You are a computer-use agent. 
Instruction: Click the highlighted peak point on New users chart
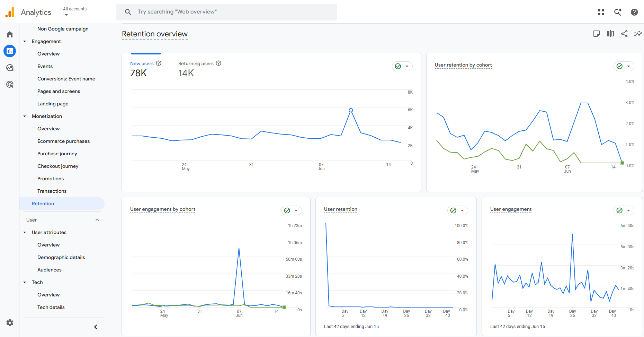[x=351, y=110]
